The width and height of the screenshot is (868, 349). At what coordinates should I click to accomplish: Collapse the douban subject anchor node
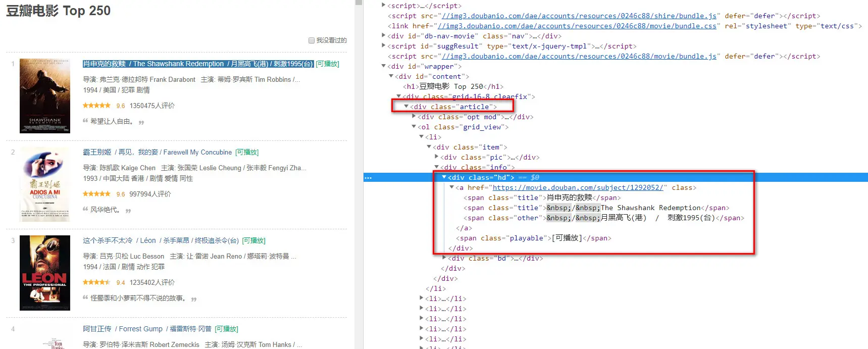pyautogui.click(x=451, y=187)
